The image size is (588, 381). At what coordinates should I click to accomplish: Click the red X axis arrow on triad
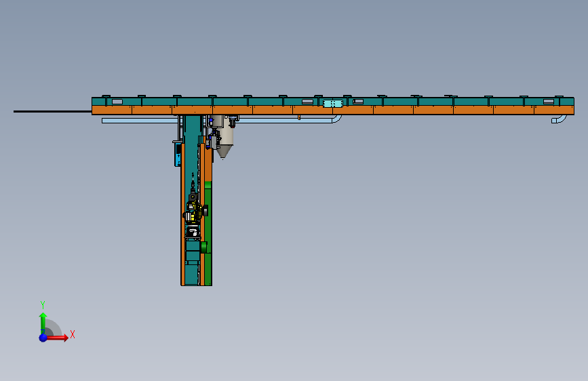pos(58,338)
